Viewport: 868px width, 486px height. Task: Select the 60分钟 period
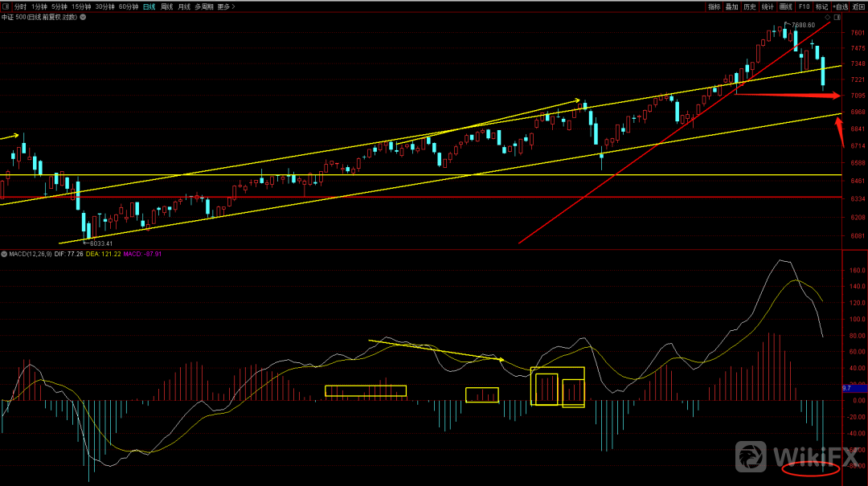pos(129,6)
